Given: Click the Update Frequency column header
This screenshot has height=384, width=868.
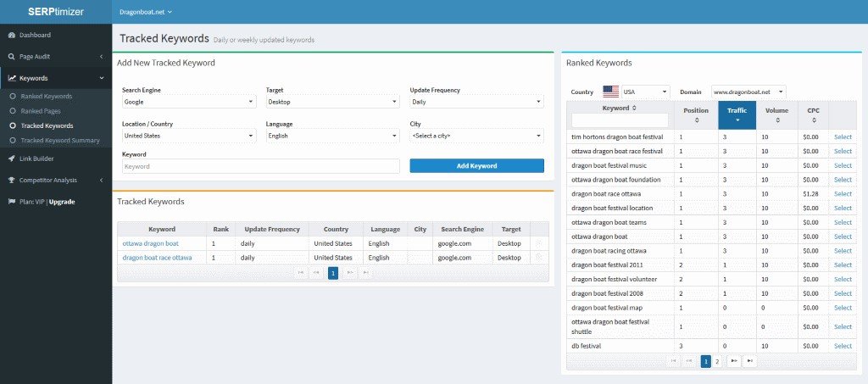Looking at the screenshot, I should tap(272, 229).
